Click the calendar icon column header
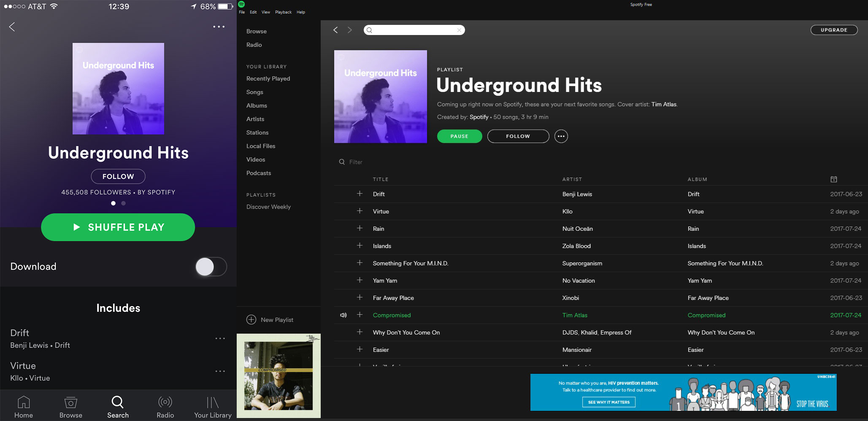868x421 pixels. click(x=833, y=179)
